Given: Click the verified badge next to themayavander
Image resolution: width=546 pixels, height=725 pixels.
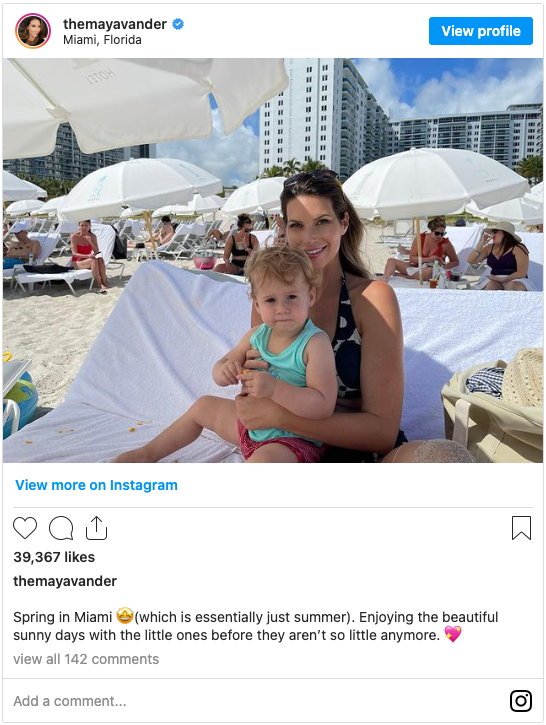Looking at the screenshot, I should (178, 24).
